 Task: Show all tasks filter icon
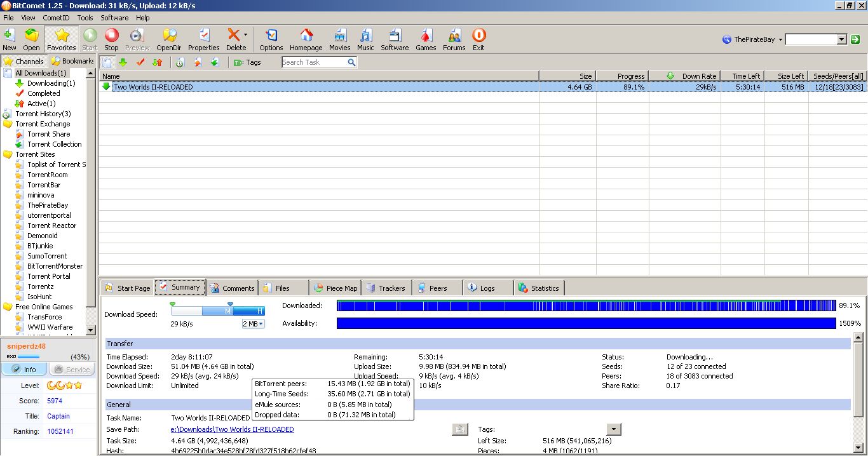[x=107, y=62]
